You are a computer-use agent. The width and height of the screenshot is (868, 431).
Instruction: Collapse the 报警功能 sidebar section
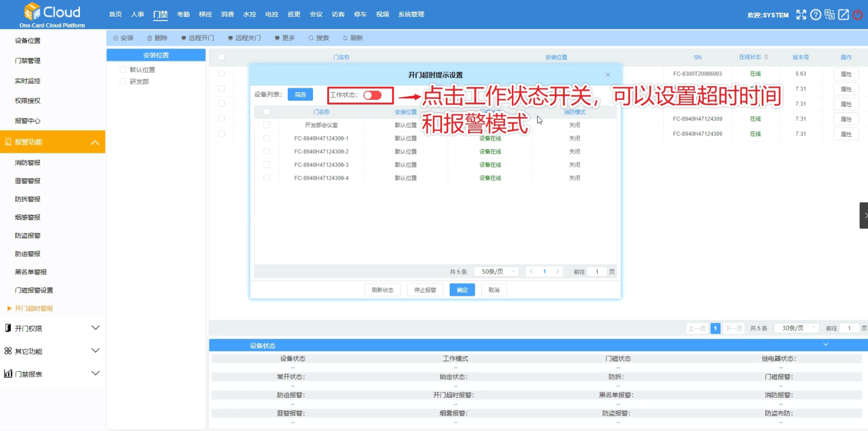(53, 142)
